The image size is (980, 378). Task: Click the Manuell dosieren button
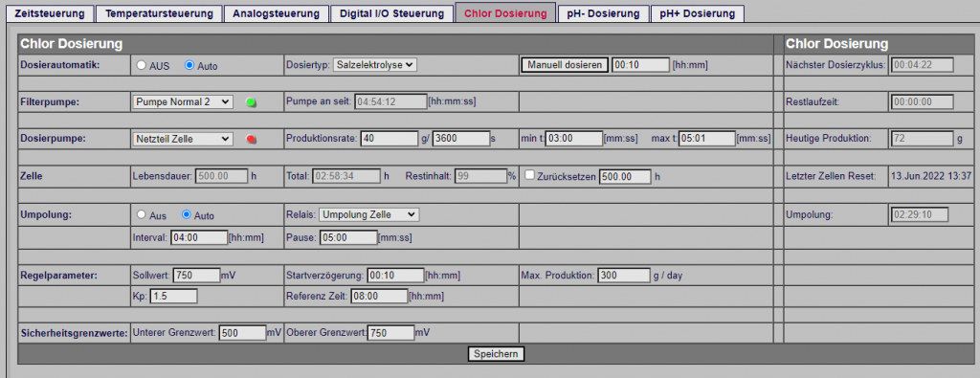565,64
